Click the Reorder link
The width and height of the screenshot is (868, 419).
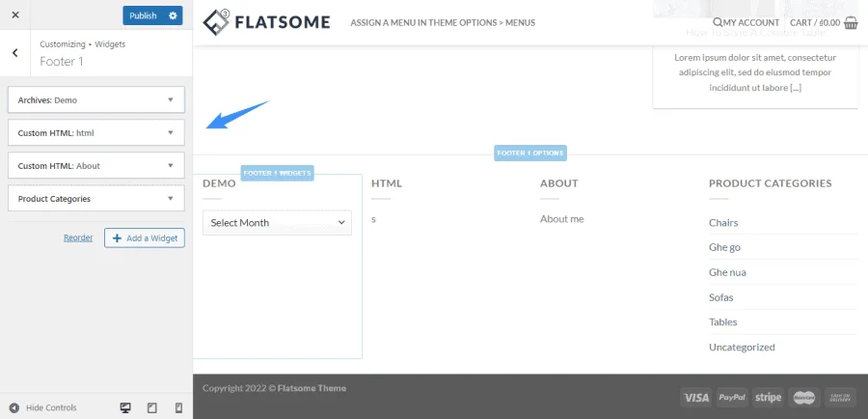(x=78, y=237)
